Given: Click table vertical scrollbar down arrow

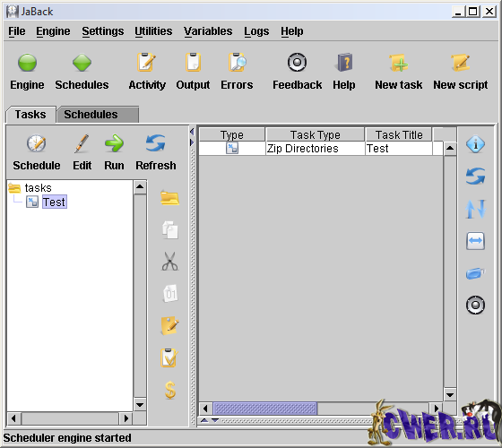Looking at the screenshot, I should [x=450, y=394].
